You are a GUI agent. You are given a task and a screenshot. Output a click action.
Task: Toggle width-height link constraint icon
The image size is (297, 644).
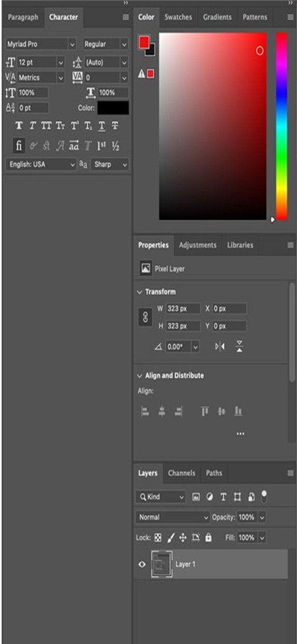click(145, 318)
